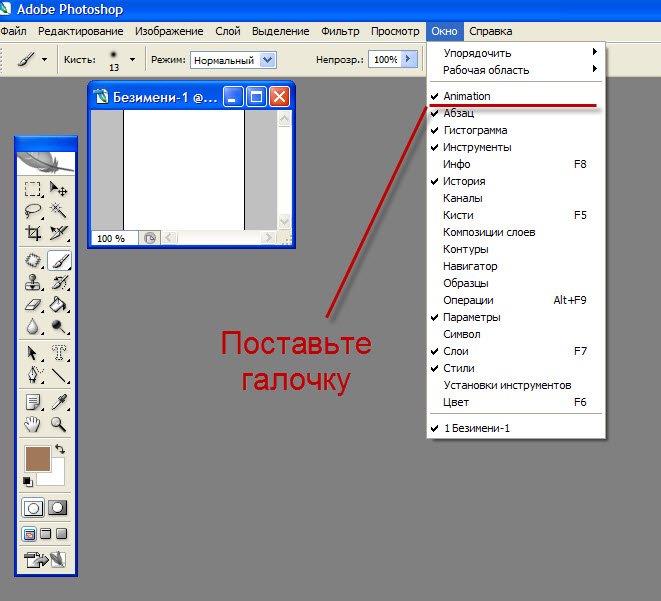Select the Crop tool
661x601 pixels.
point(33,233)
